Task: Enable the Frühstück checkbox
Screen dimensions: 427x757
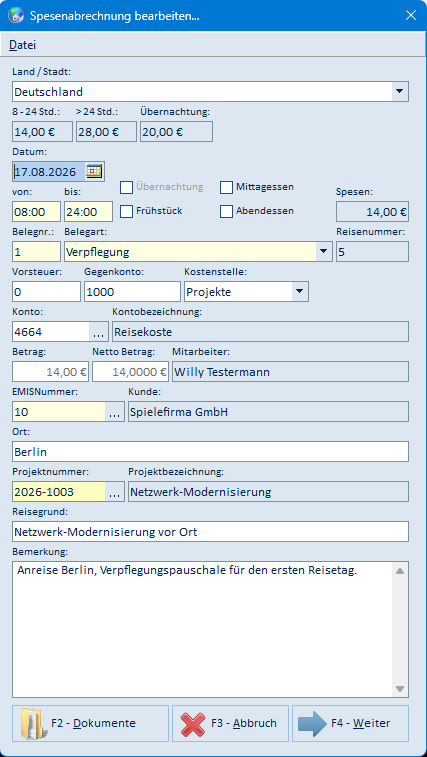Action: 126,211
